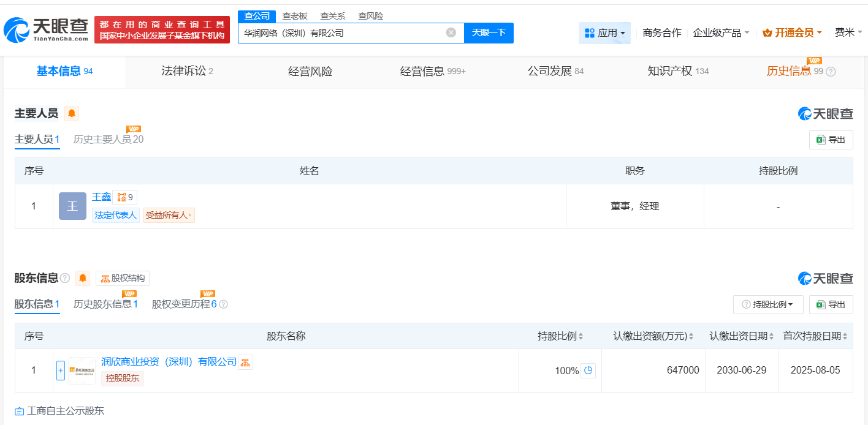Image resolution: width=868 pixels, height=425 pixels.
Task: Click the bell alert icon beside 主要人员
Action: pos(72,113)
